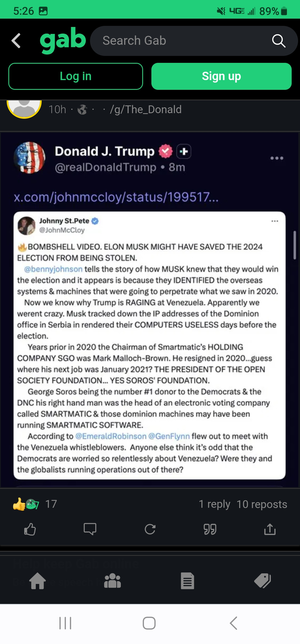Viewport: 300px width, 644px height.
Task: Share the post using share icon
Action: pos(270,529)
